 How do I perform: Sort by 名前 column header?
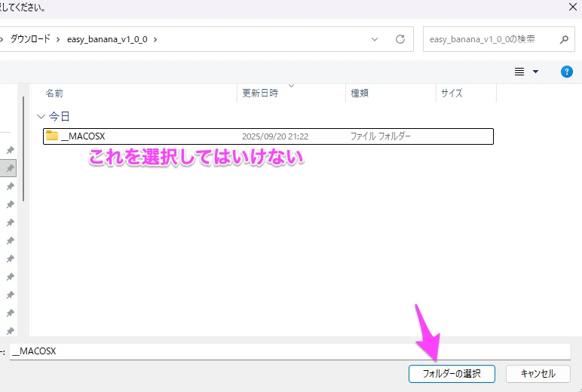tap(54, 93)
